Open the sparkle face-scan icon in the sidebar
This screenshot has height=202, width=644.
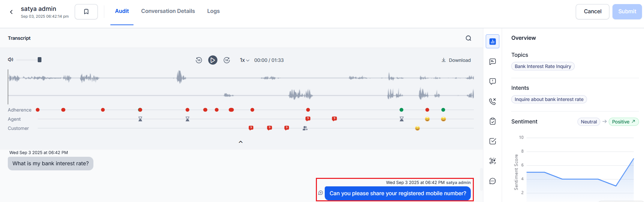[492, 161]
